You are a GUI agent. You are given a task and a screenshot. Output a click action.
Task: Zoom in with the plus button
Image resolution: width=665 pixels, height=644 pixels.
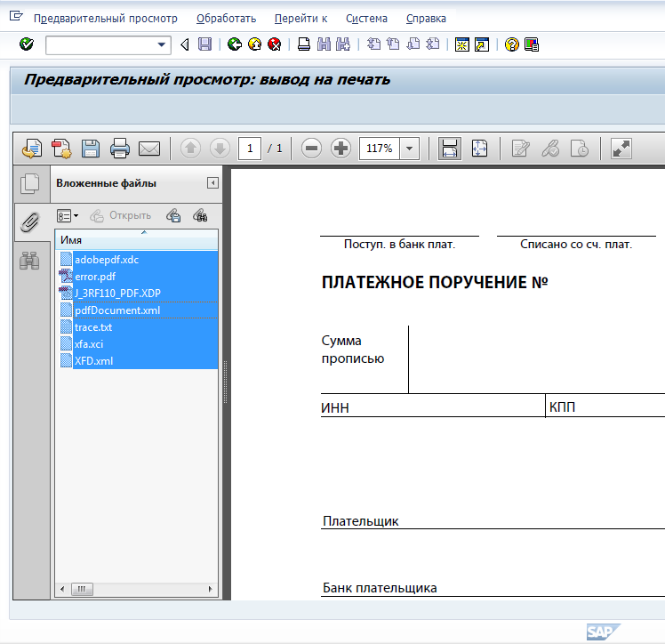point(341,149)
